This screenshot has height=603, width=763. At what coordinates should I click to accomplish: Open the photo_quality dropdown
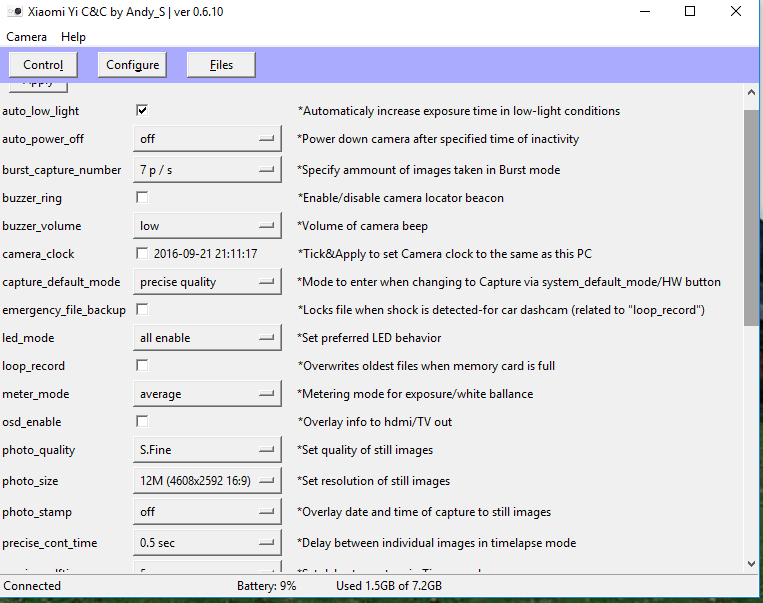(207, 450)
